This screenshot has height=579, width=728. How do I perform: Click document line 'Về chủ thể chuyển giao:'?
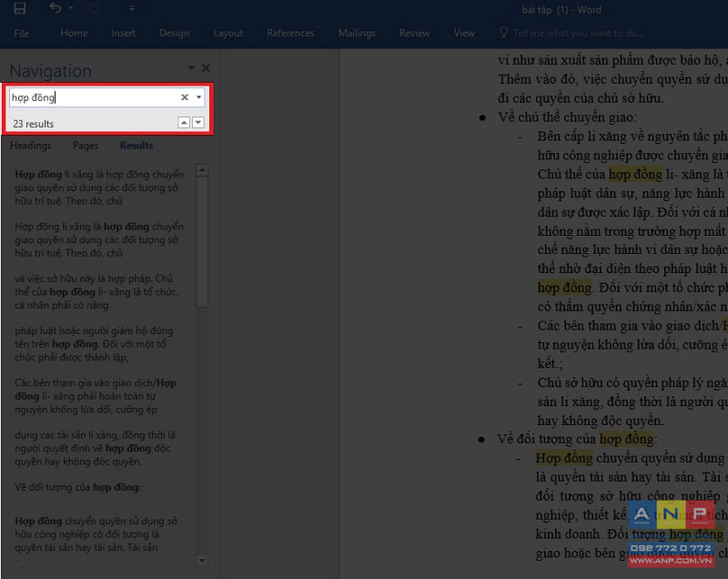567,117
